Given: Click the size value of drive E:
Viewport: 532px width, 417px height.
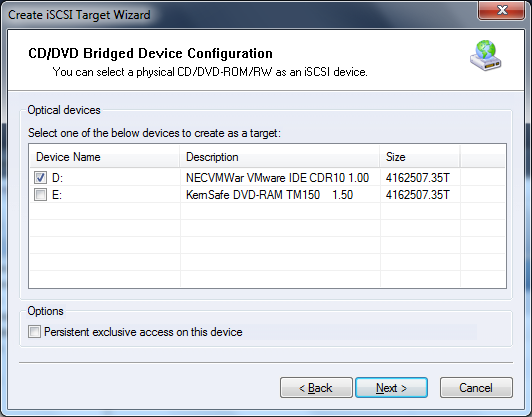Looking at the screenshot, I should (418, 195).
